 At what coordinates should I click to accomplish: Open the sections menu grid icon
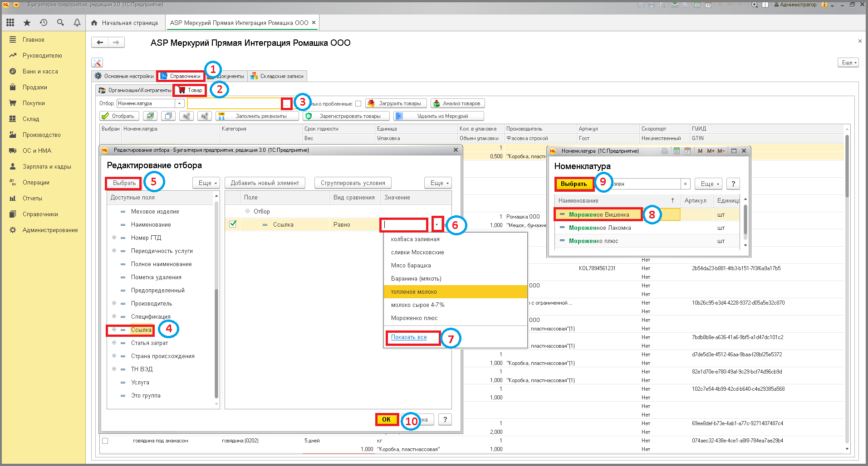tap(10, 22)
